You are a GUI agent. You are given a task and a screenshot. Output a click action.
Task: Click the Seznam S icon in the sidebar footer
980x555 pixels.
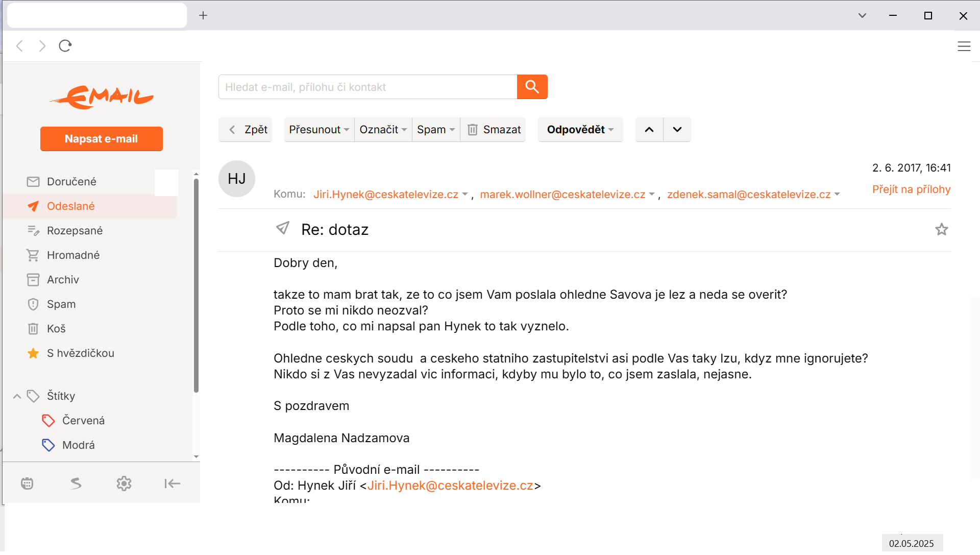76,483
